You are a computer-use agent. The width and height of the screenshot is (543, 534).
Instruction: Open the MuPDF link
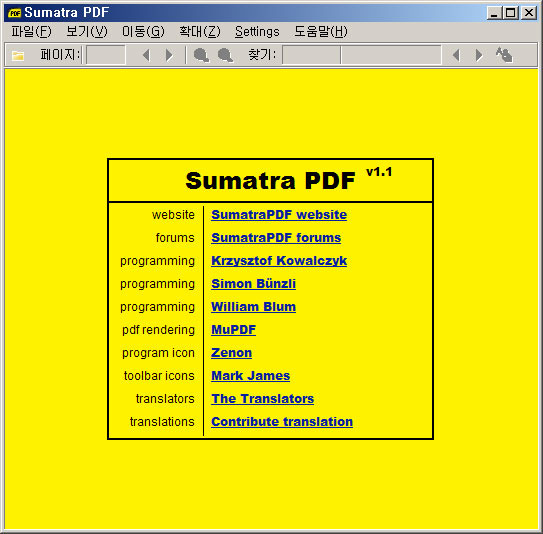[233, 330]
